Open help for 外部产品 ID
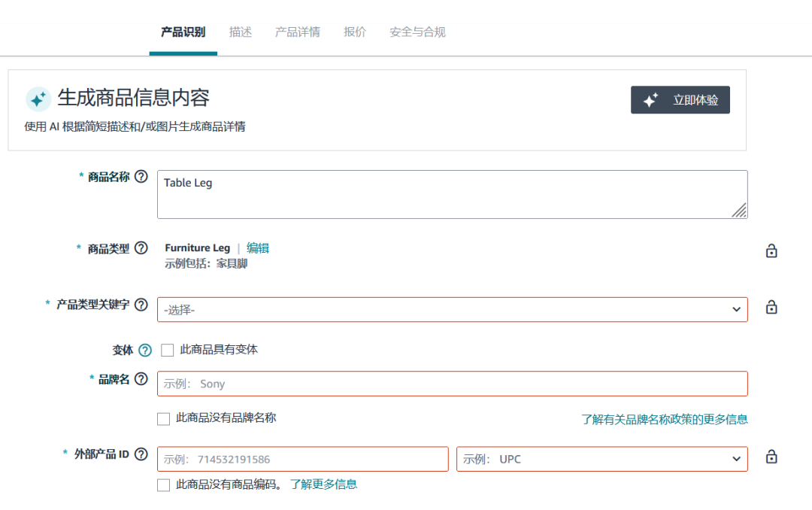The image size is (812, 510). pyautogui.click(x=141, y=454)
